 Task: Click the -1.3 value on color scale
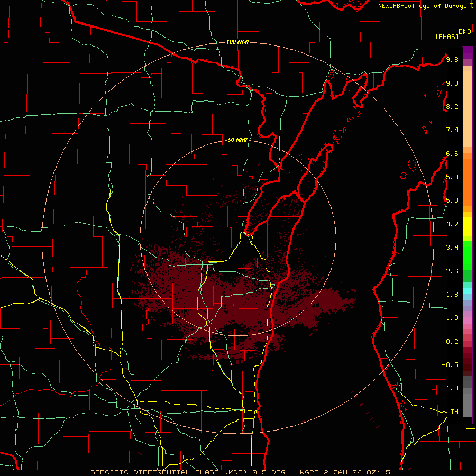pyautogui.click(x=450, y=388)
